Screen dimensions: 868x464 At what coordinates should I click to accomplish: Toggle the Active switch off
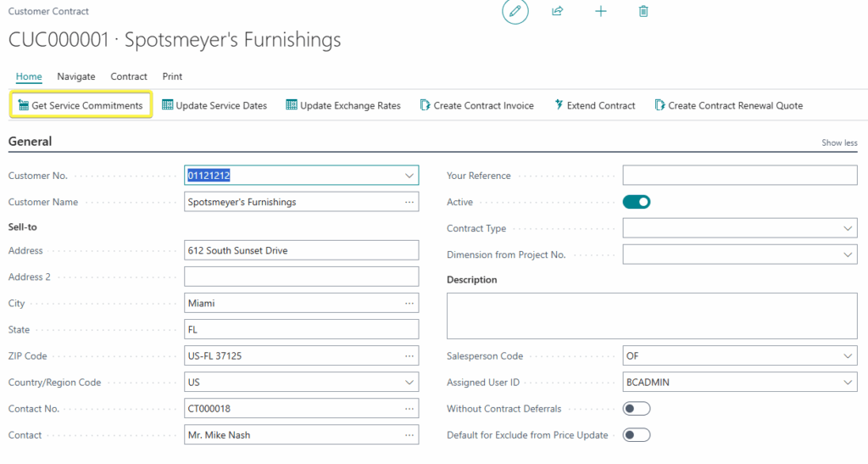click(x=637, y=202)
